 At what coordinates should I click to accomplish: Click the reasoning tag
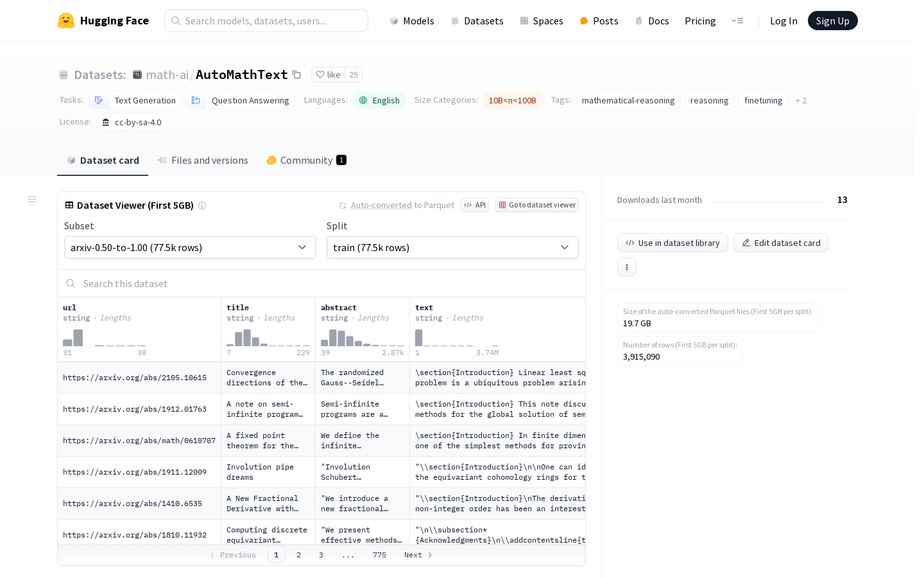(x=709, y=100)
